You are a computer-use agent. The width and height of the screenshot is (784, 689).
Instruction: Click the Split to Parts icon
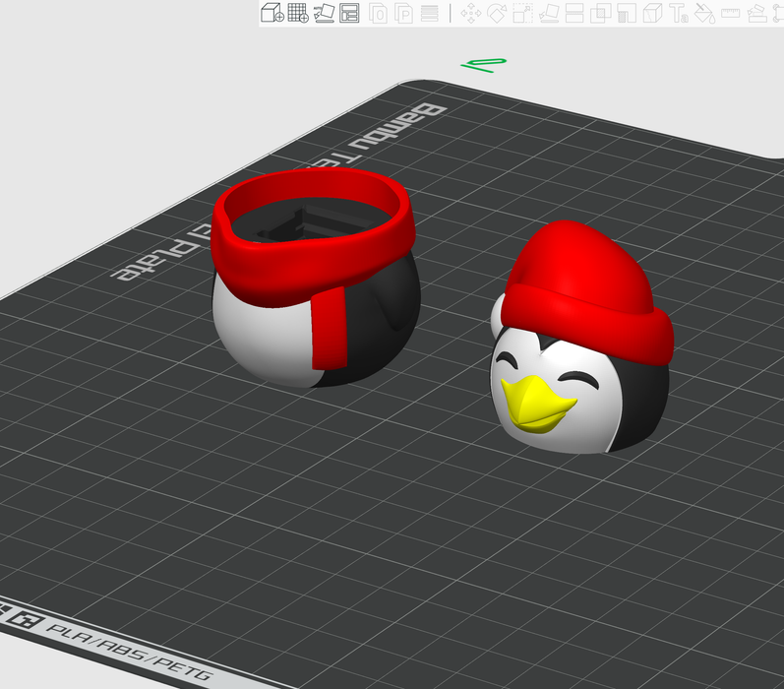[404, 13]
